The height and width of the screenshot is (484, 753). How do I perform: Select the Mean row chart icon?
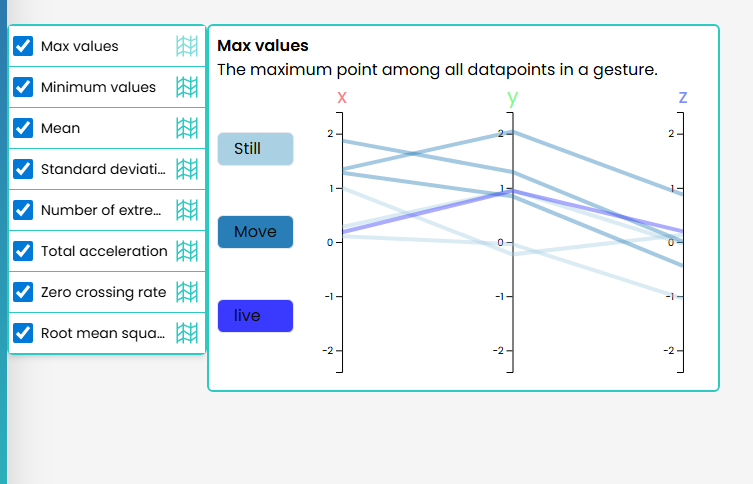pos(186,128)
